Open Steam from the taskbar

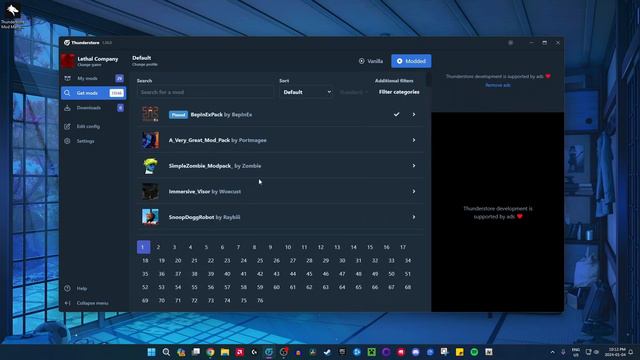(327, 352)
